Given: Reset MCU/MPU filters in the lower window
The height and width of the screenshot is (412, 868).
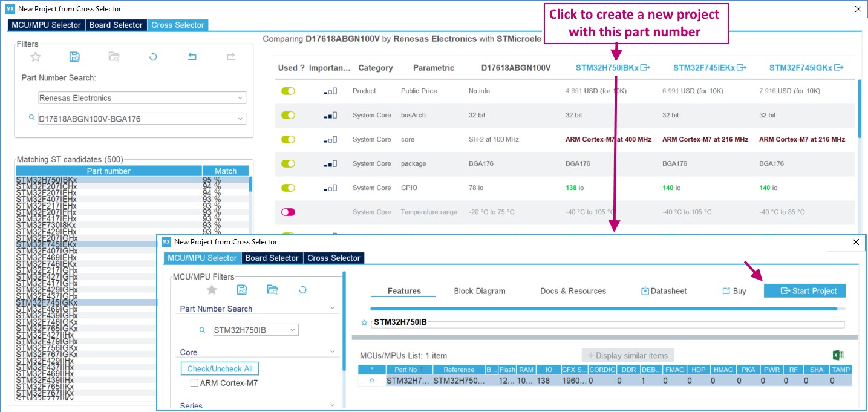Looking at the screenshot, I should click(x=303, y=290).
